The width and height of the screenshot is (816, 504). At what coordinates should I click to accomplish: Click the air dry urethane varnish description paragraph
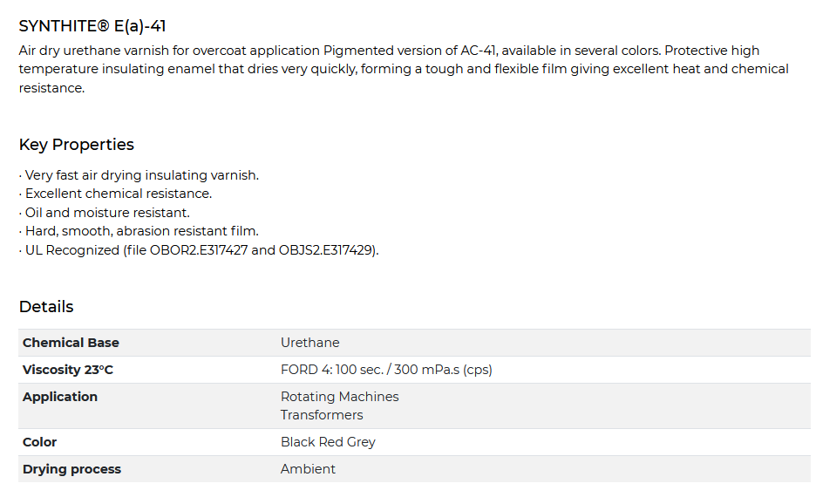(403, 69)
